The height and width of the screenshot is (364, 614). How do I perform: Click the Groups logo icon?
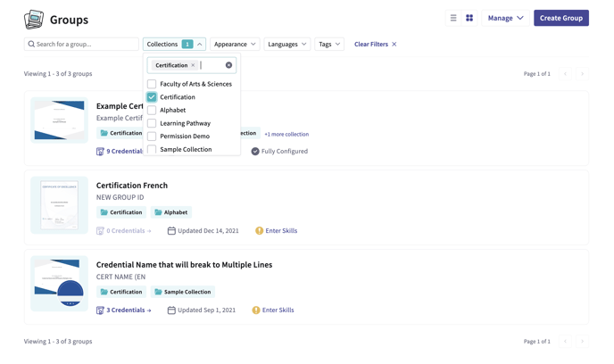[34, 19]
